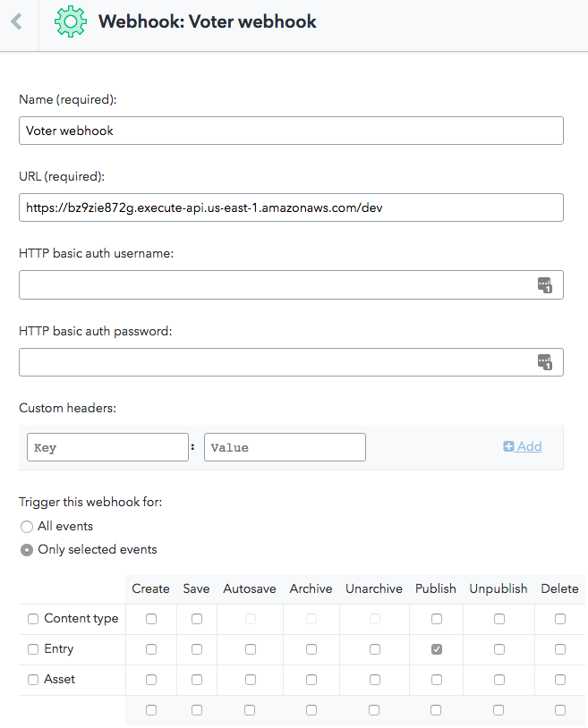The width and height of the screenshot is (588, 728).
Task: Uncheck the Entry Publish checkbox
Action: (x=437, y=649)
